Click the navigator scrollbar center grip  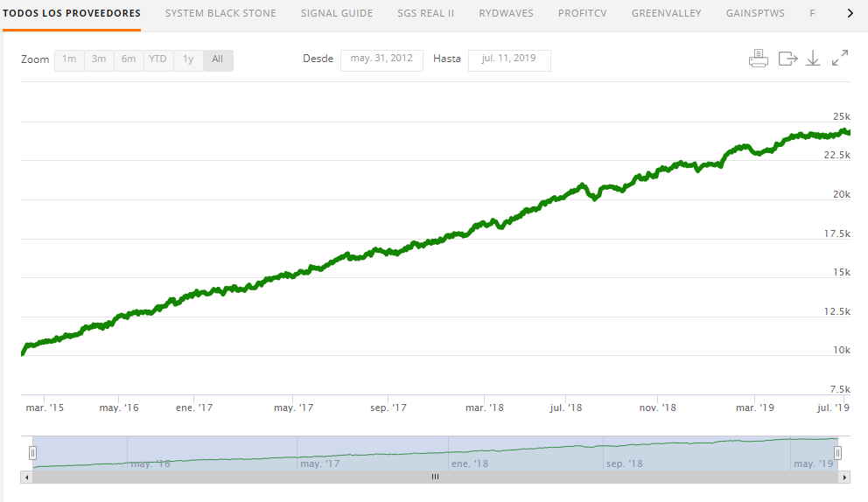click(x=435, y=477)
